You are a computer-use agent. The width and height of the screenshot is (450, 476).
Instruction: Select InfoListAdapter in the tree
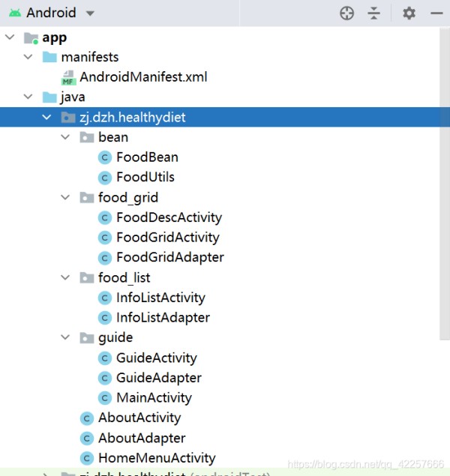(163, 318)
